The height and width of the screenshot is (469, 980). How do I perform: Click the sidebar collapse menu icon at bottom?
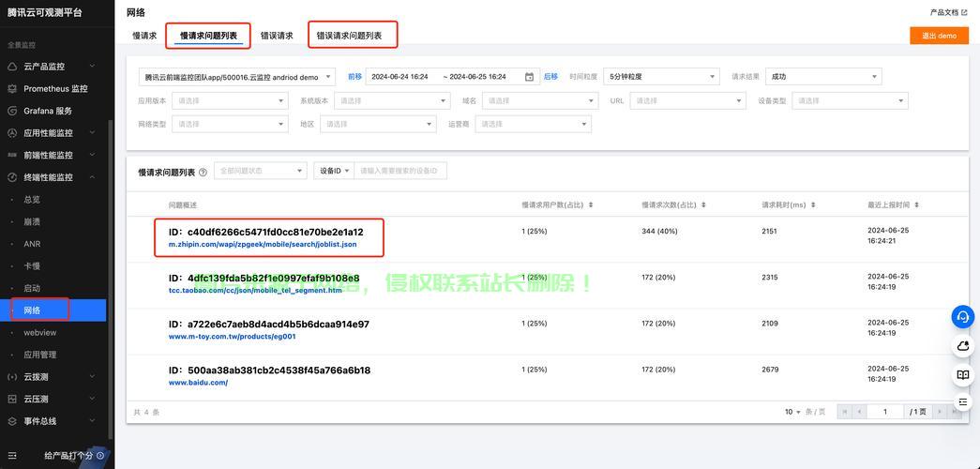(x=12, y=456)
